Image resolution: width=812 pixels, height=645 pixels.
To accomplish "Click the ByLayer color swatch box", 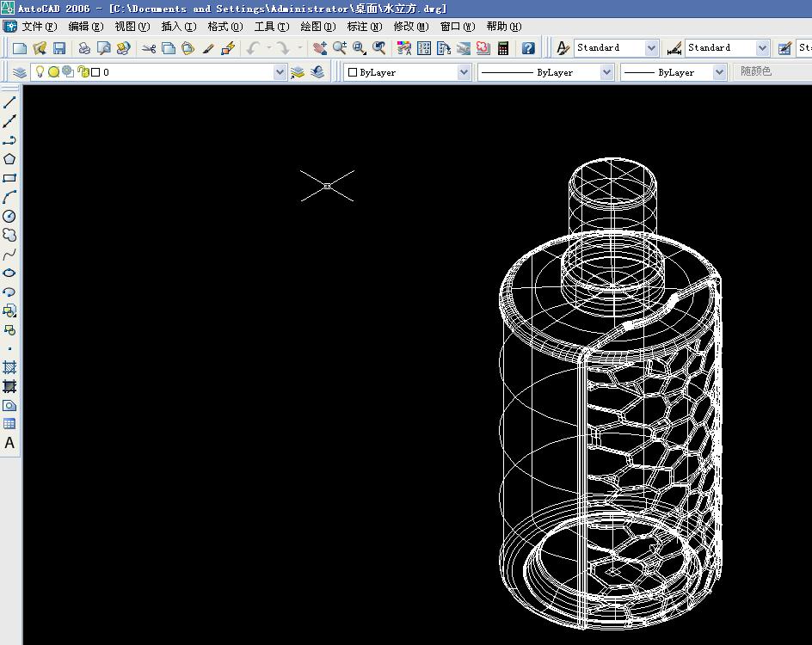I will 353,72.
